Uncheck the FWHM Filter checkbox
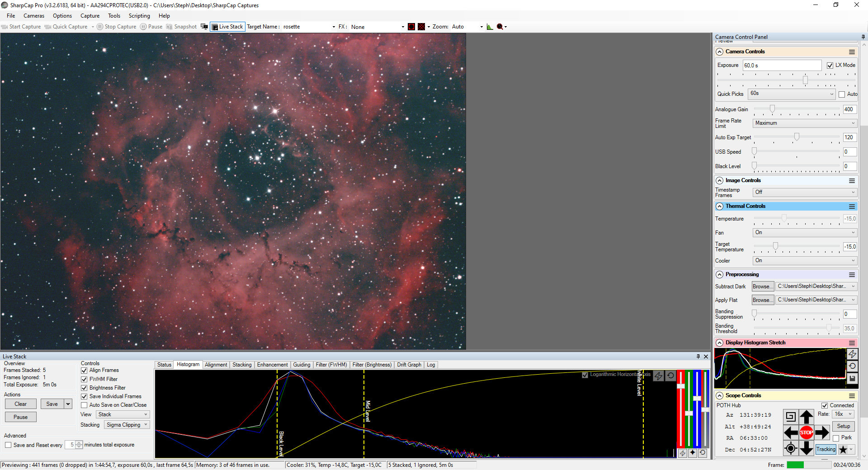The height and width of the screenshot is (470, 868). pos(84,379)
